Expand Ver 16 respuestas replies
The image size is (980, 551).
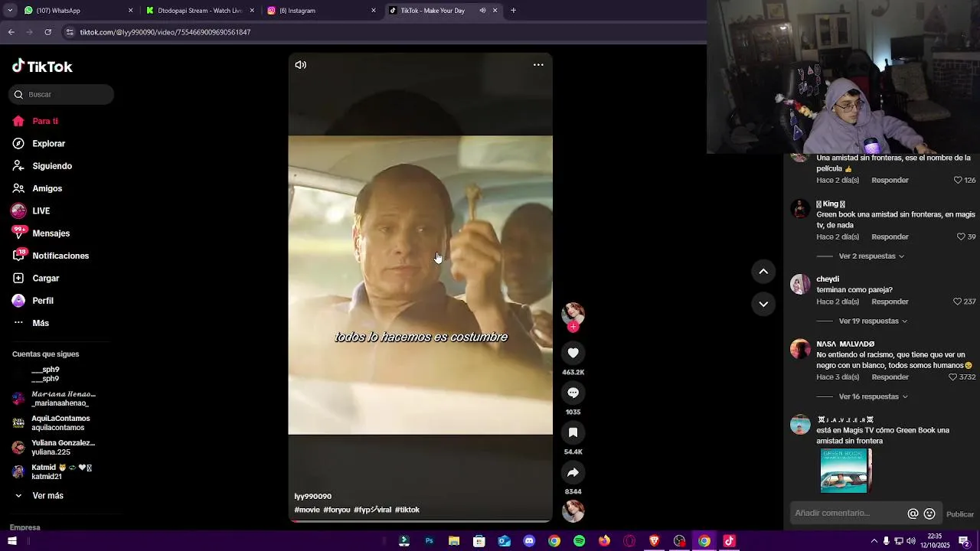point(873,396)
